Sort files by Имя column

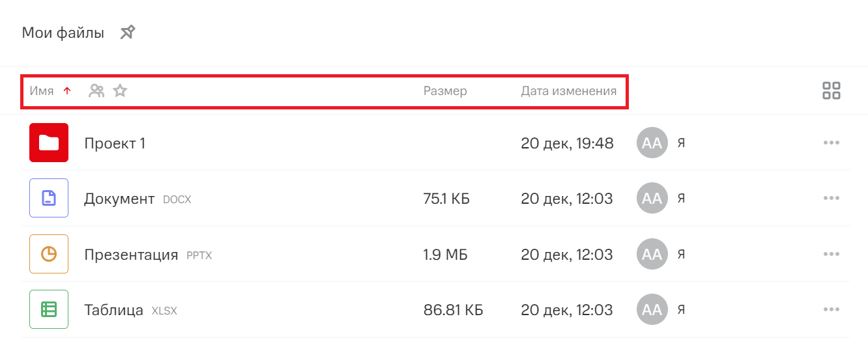[x=42, y=91]
